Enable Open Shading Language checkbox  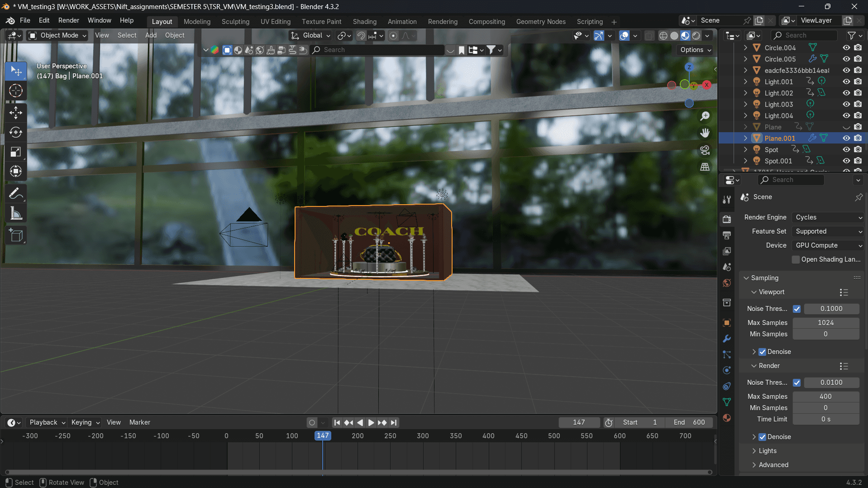796,259
